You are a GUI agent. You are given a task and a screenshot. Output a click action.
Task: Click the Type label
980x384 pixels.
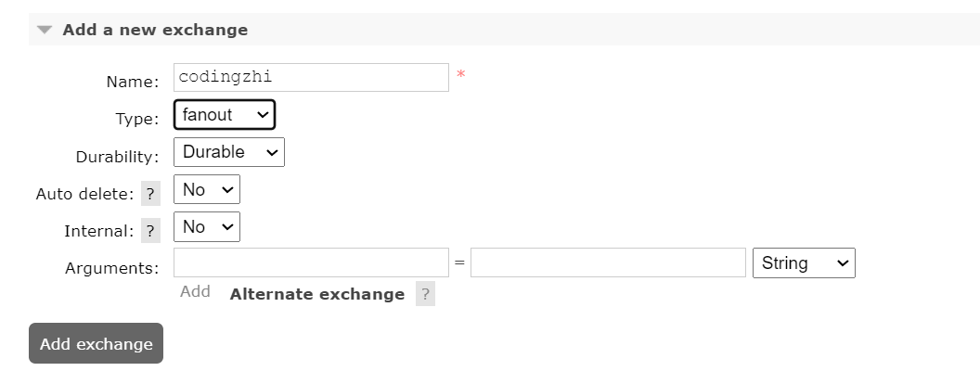point(137,120)
